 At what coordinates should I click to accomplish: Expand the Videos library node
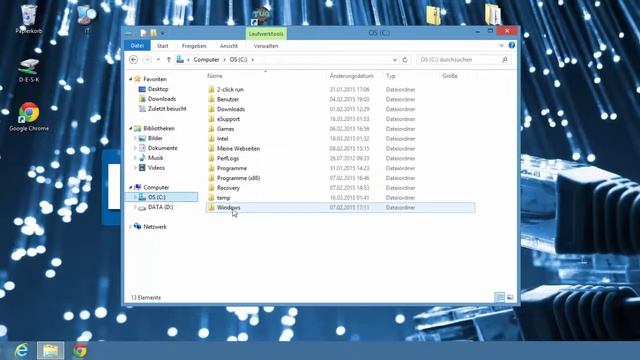(x=136, y=168)
